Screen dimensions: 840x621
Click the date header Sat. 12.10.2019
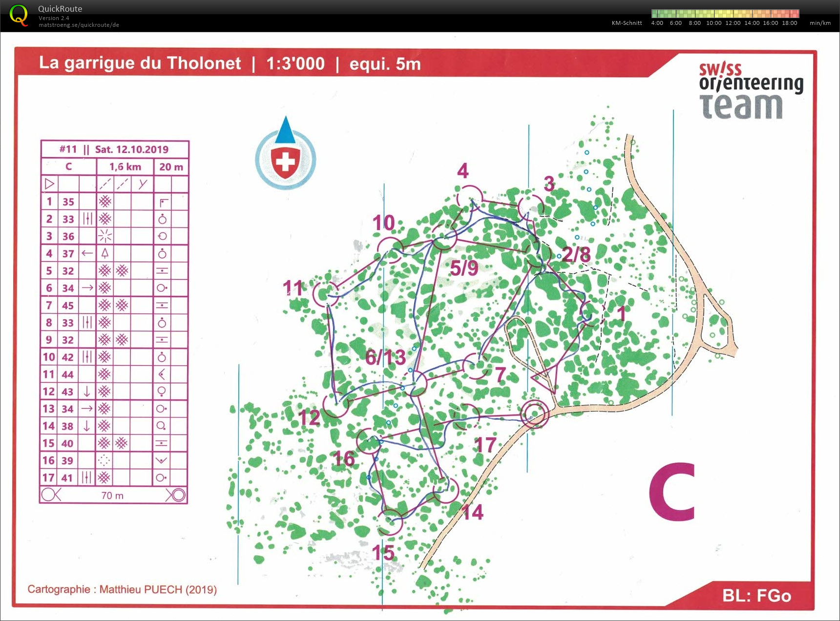(x=131, y=149)
